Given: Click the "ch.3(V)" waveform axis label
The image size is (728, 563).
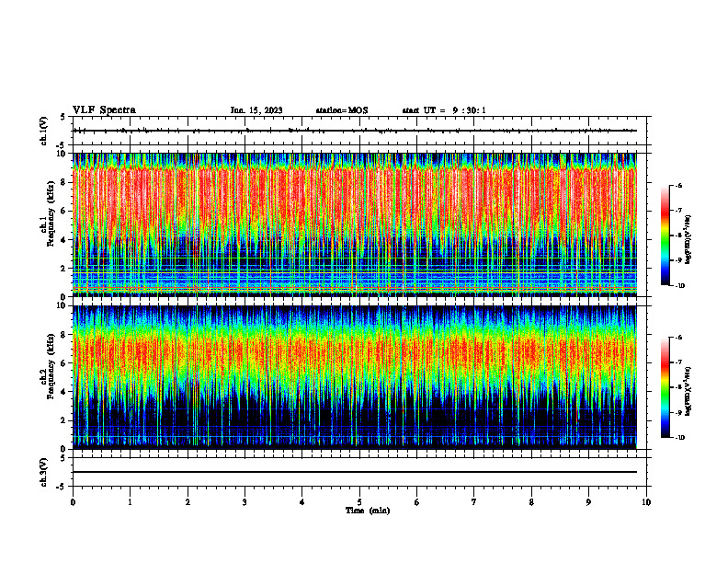Looking at the screenshot, I should (x=44, y=472).
